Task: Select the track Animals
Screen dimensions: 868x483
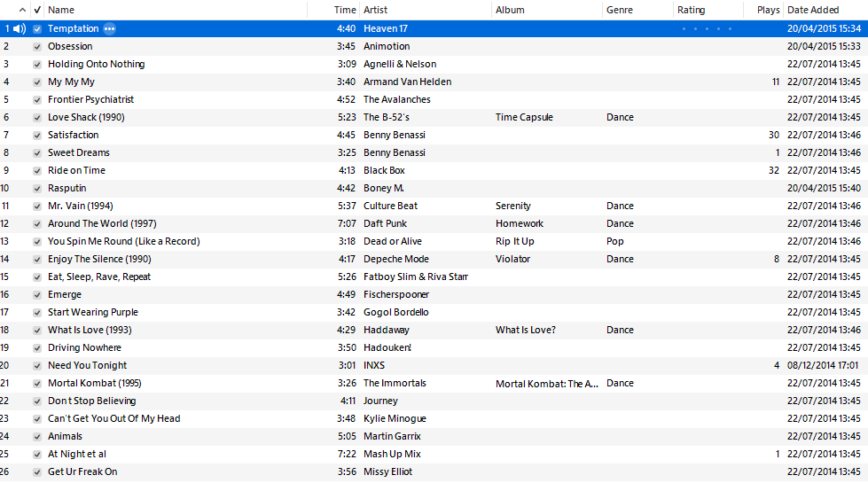Action: point(65,436)
